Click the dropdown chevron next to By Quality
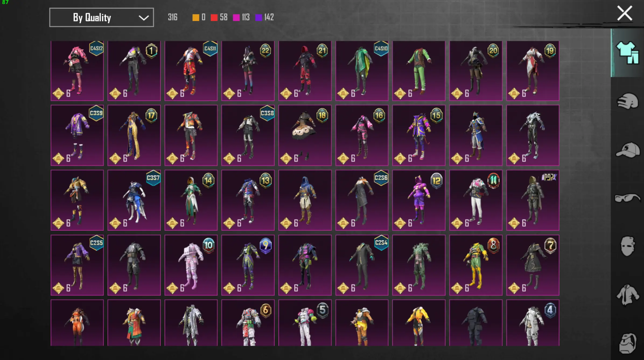The width and height of the screenshot is (644, 360). [x=143, y=18]
